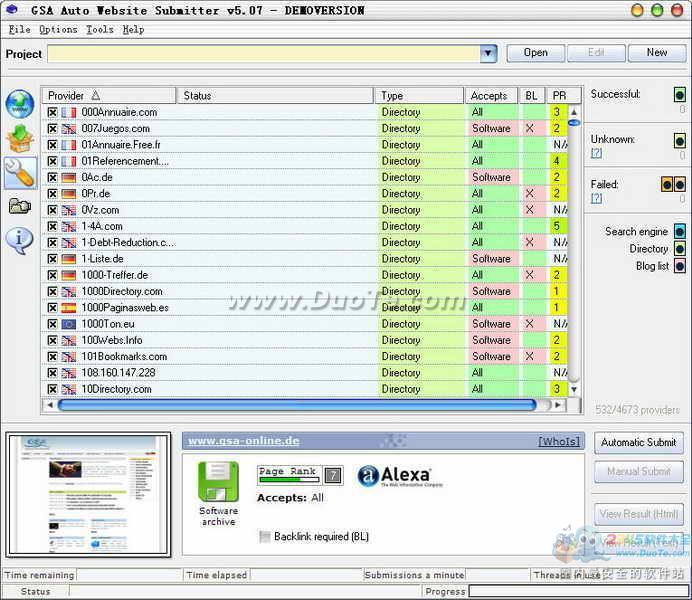Sort by the Accepts column header
This screenshot has height=600, width=692.
click(491, 96)
